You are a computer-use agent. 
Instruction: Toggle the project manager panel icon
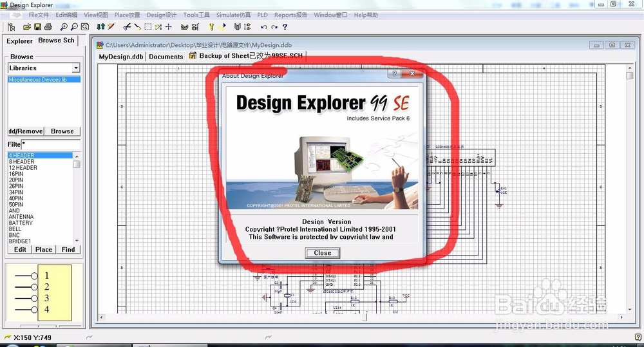[12, 27]
